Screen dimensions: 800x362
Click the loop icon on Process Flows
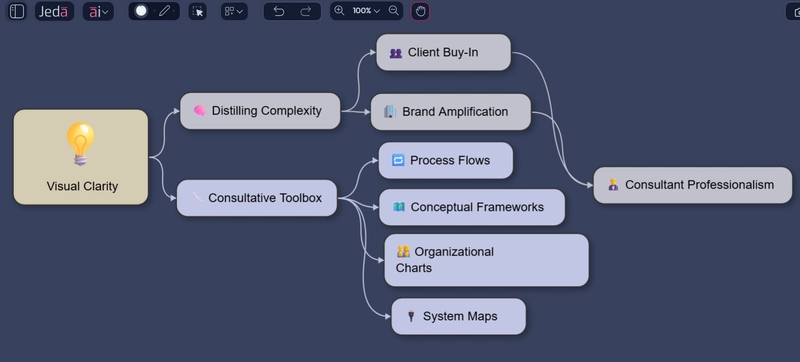pyautogui.click(x=398, y=160)
